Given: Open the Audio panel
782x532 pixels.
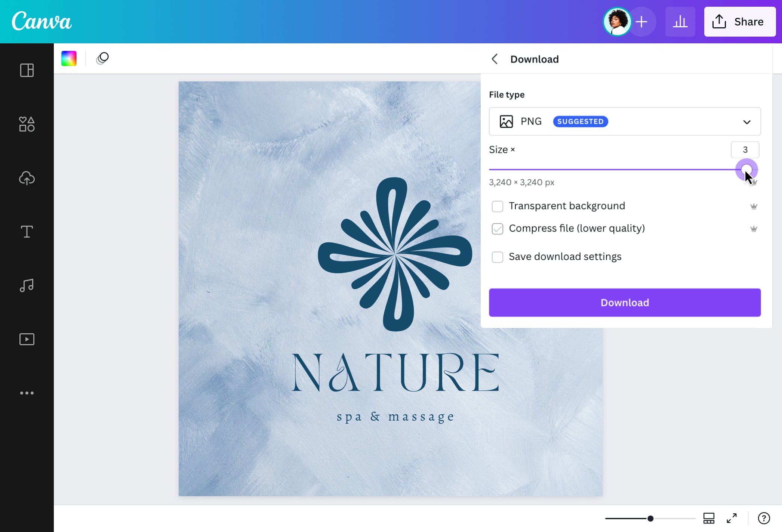Looking at the screenshot, I should tap(27, 285).
